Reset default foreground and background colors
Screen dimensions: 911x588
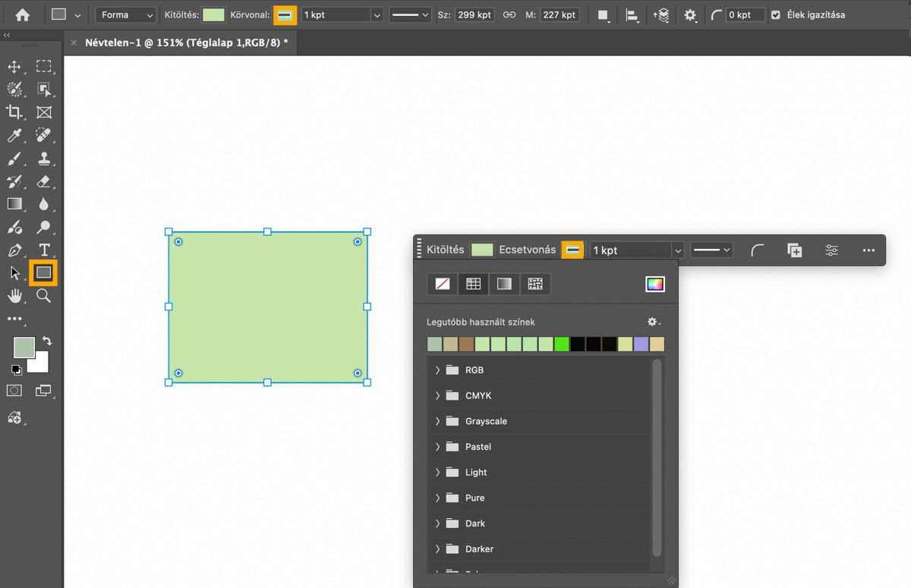tap(17, 369)
